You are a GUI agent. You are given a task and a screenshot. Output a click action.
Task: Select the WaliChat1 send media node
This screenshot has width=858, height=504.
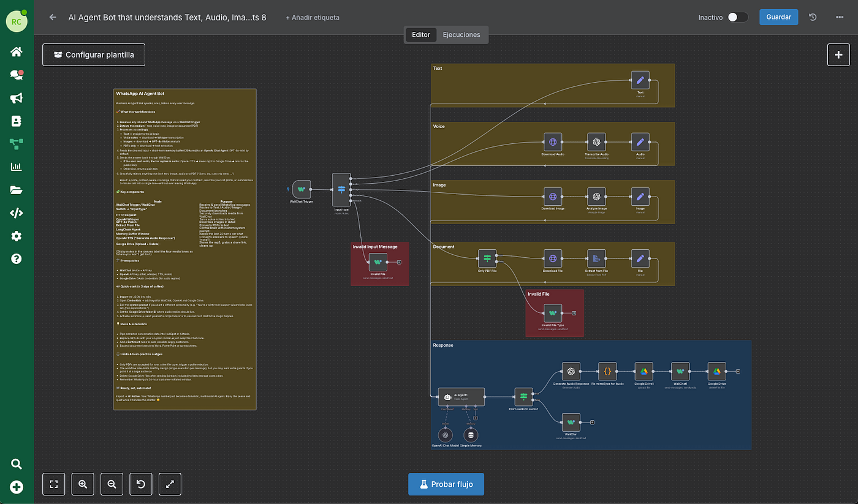click(680, 371)
